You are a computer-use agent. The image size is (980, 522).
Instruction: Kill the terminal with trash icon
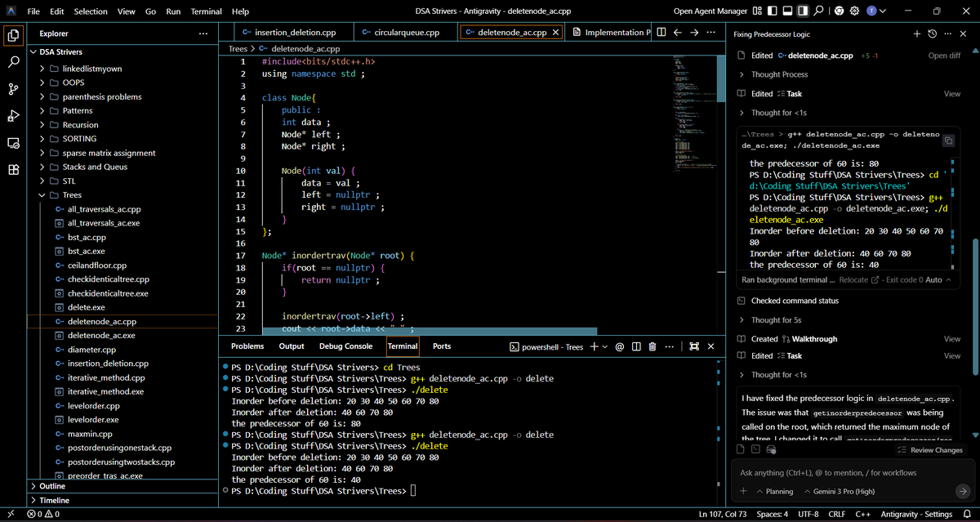pos(653,346)
